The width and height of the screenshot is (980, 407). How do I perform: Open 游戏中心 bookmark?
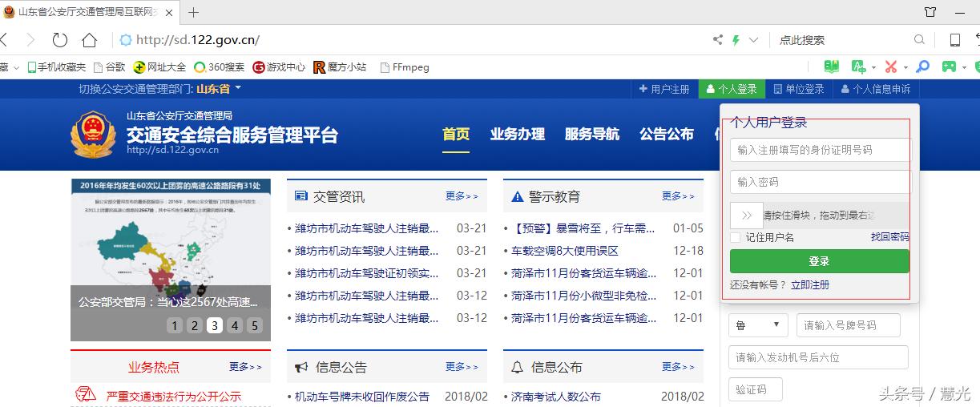pyautogui.click(x=279, y=67)
